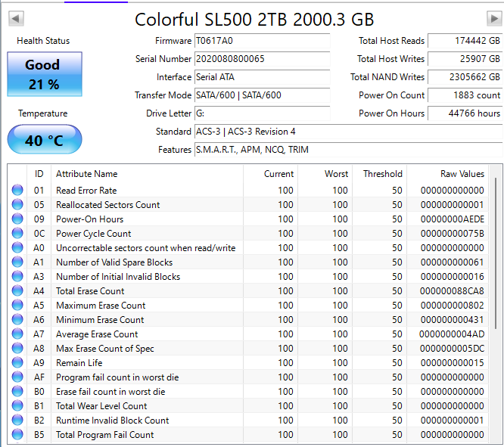Image resolution: width=504 pixels, height=447 pixels.
Task: Click status orb for A8 Max Erase Count of Spec
Action: (x=17, y=348)
